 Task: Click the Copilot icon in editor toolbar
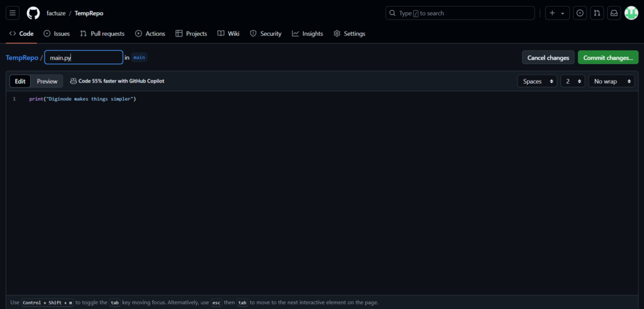coord(74,81)
